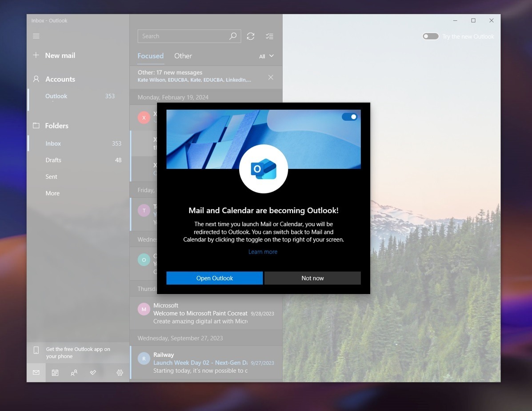
Task: Open the People icon in bottom navigation
Action: (x=74, y=372)
